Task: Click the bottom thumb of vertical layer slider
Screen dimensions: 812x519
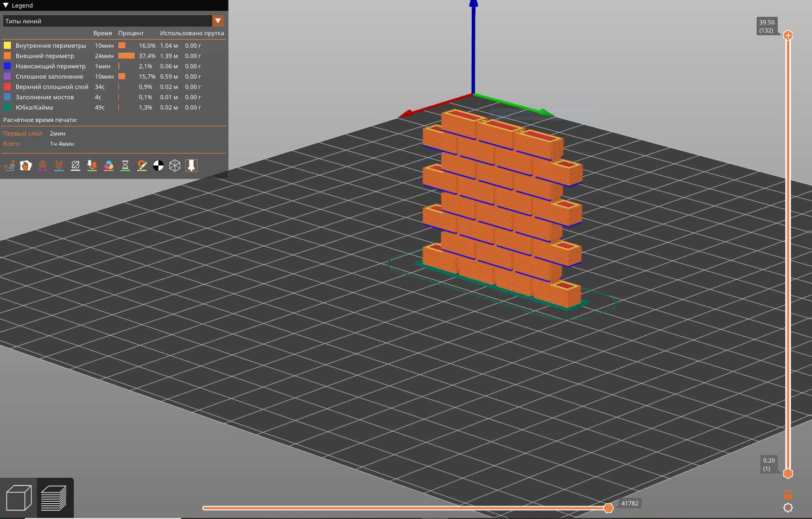Action: pyautogui.click(x=788, y=473)
